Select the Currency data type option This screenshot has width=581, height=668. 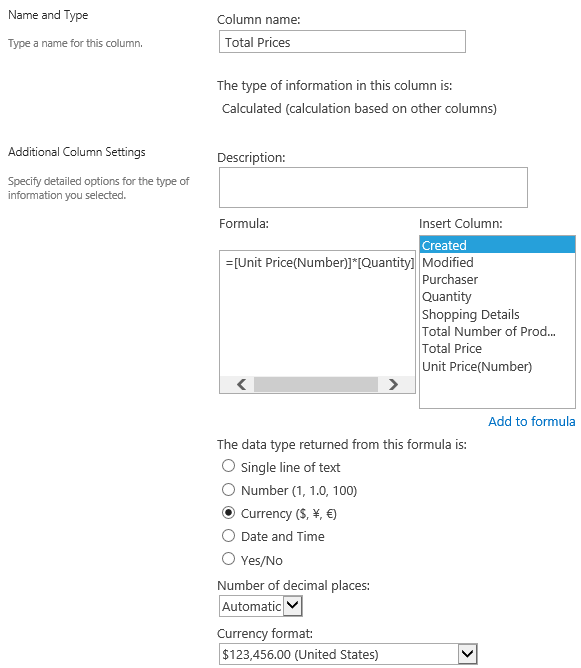click(228, 513)
